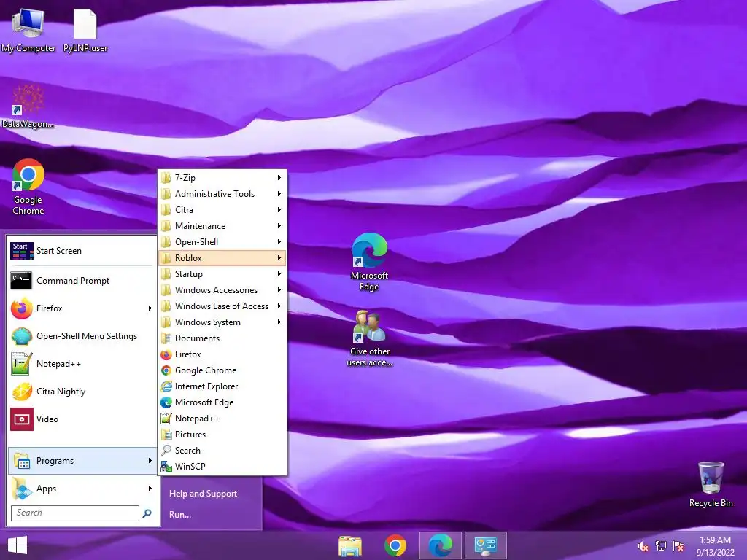
Task: Open Control Panel taskbar item
Action: (485, 545)
